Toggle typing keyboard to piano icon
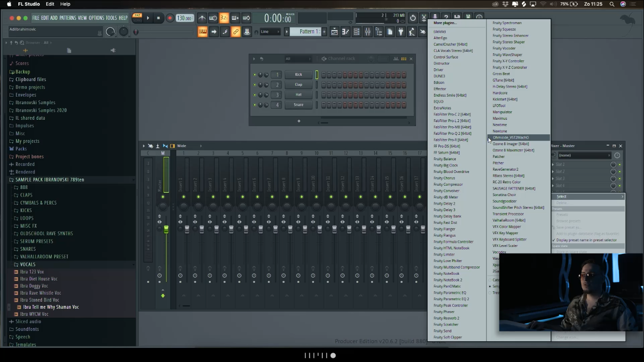The image size is (644, 362). (203, 32)
